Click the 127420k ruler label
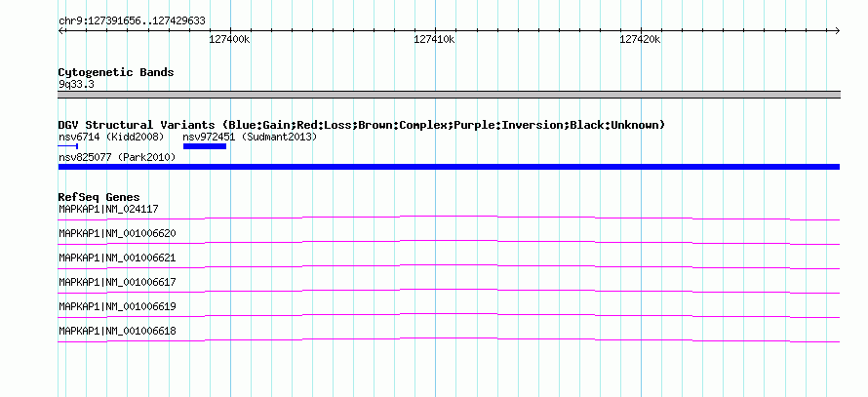This screenshot has width=868, height=397. 640,40
